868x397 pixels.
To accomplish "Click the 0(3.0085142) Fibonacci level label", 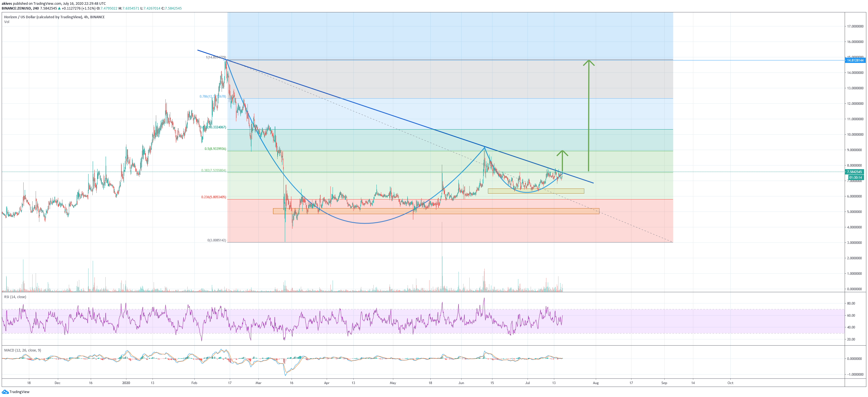I will (x=217, y=240).
